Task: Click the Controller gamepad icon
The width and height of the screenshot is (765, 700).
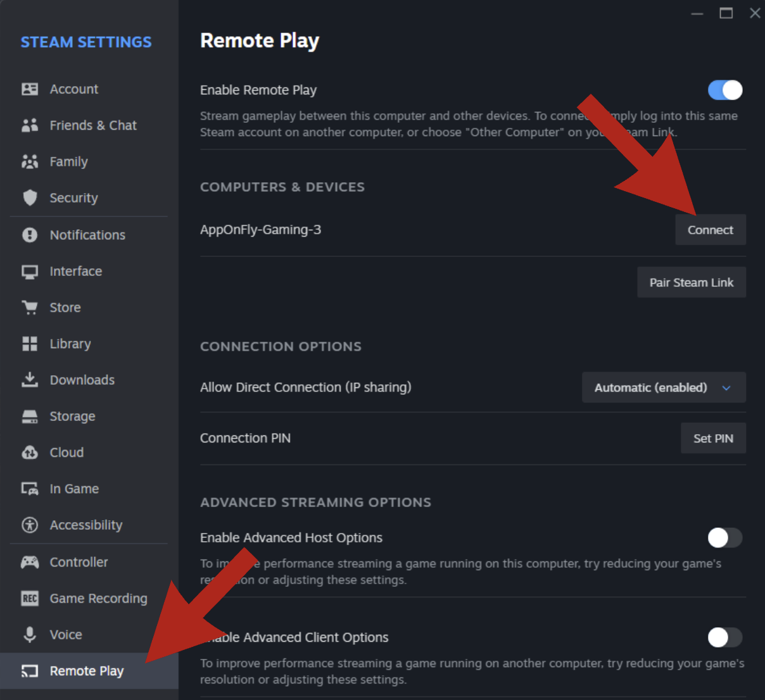Action: coord(30,562)
